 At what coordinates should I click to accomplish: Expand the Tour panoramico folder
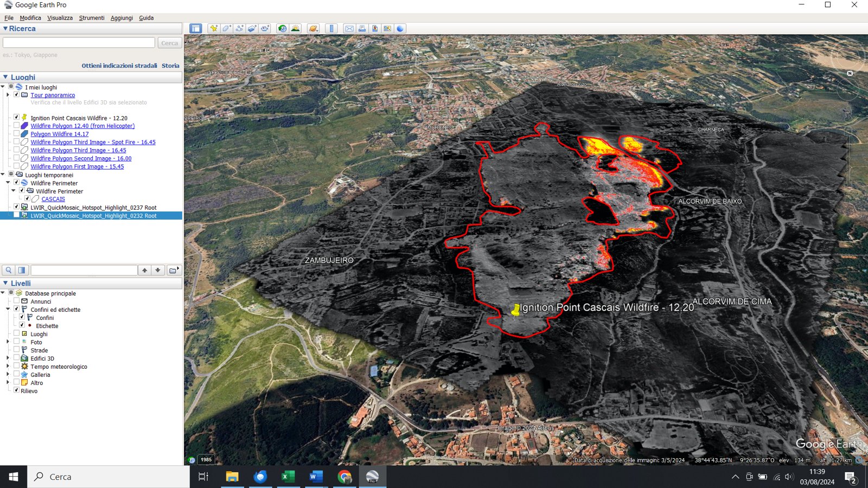(x=8, y=95)
